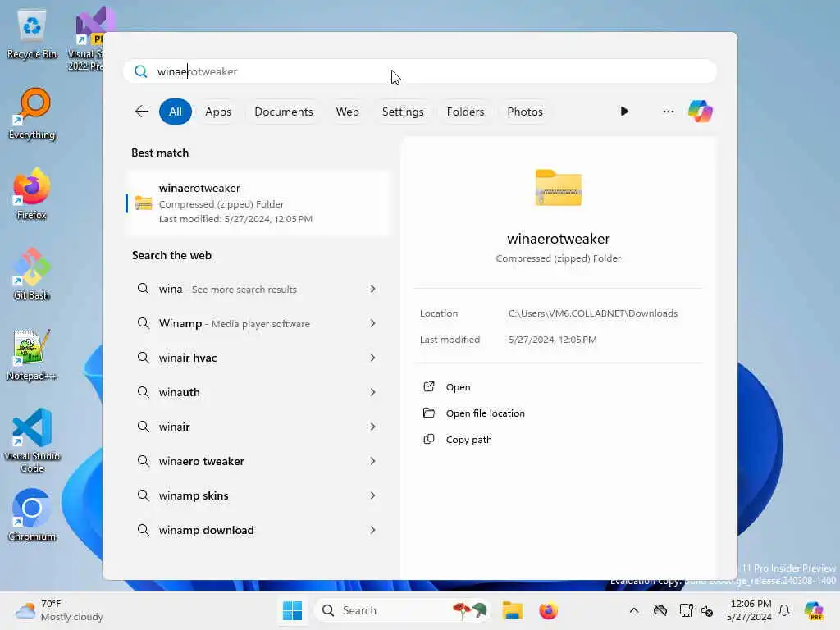Viewport: 840px width, 630px height.
Task: Open the winaerotweaker best match result
Action: point(258,203)
